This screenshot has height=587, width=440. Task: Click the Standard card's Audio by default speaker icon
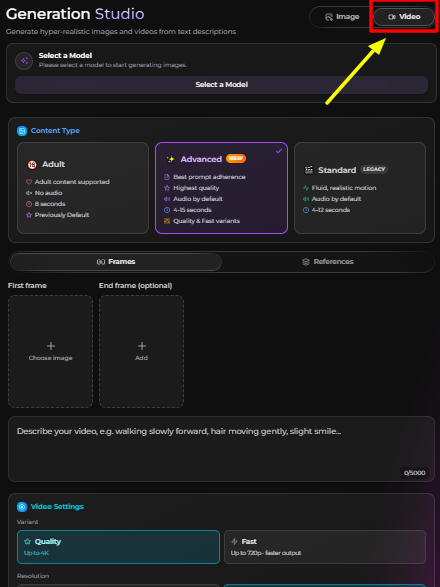pos(306,199)
